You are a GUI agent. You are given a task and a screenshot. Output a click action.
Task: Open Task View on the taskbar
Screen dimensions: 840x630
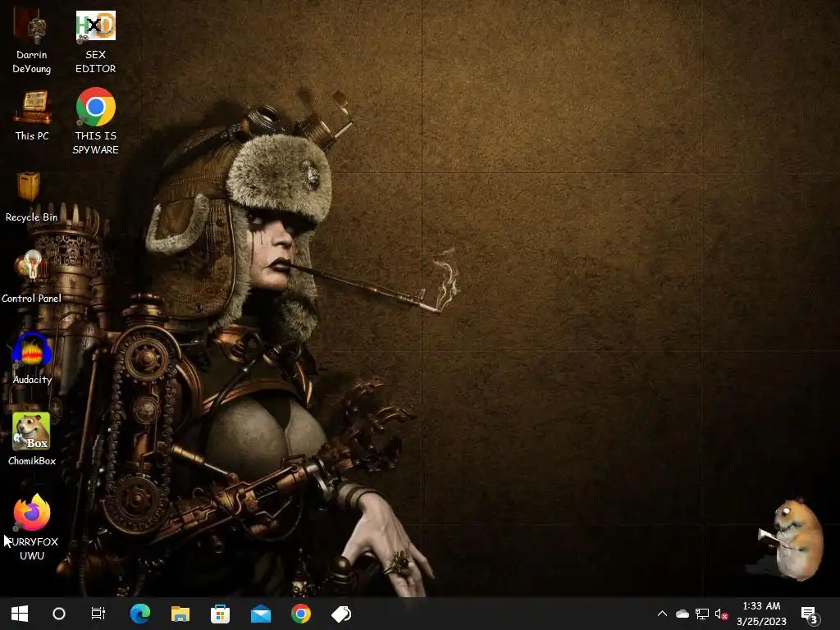coord(98,614)
